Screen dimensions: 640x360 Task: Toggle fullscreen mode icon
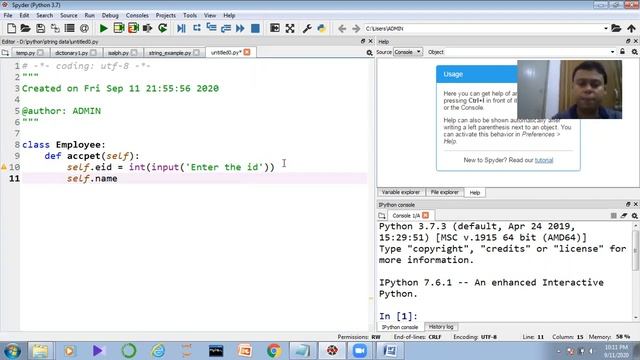tap(290, 28)
